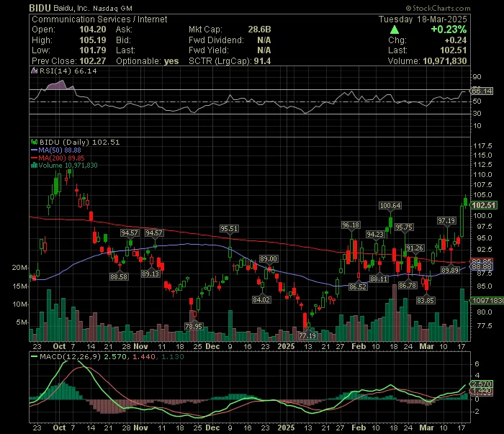Click the 89.89 low price label
This screenshot has height=434, width=504.
point(450,271)
